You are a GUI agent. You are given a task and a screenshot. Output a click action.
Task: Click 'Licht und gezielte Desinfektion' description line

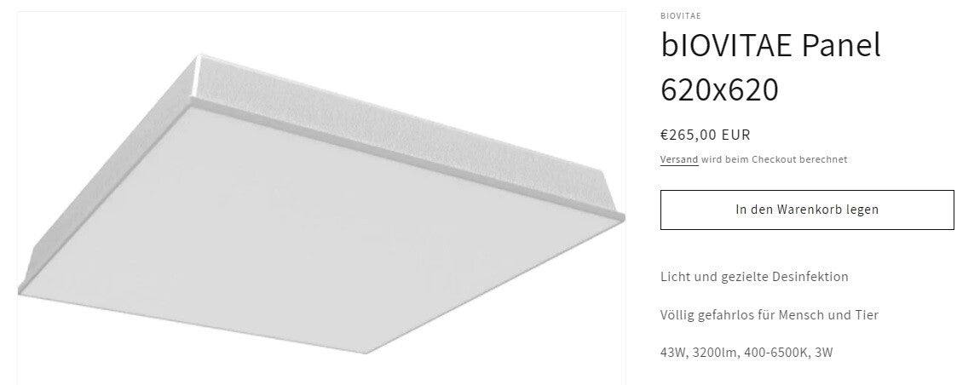754,277
